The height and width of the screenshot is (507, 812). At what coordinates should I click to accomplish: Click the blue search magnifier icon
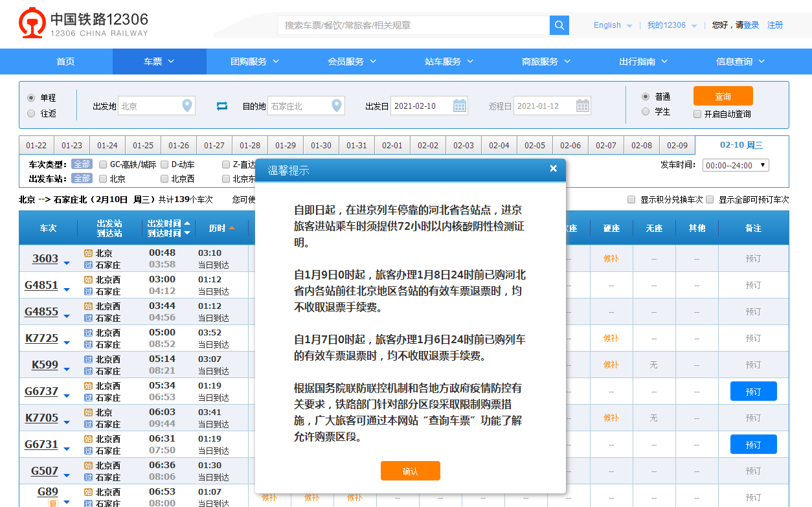[559, 25]
